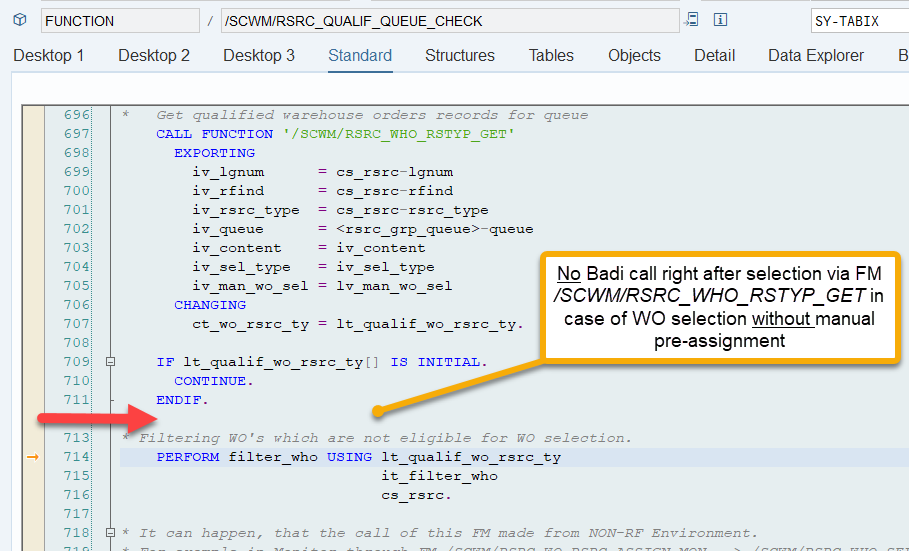The width and height of the screenshot is (909, 551).
Task: Click the /SCWM/RSRC_QUALIF_QUEUE_CHECK name field
Action: click(x=450, y=21)
